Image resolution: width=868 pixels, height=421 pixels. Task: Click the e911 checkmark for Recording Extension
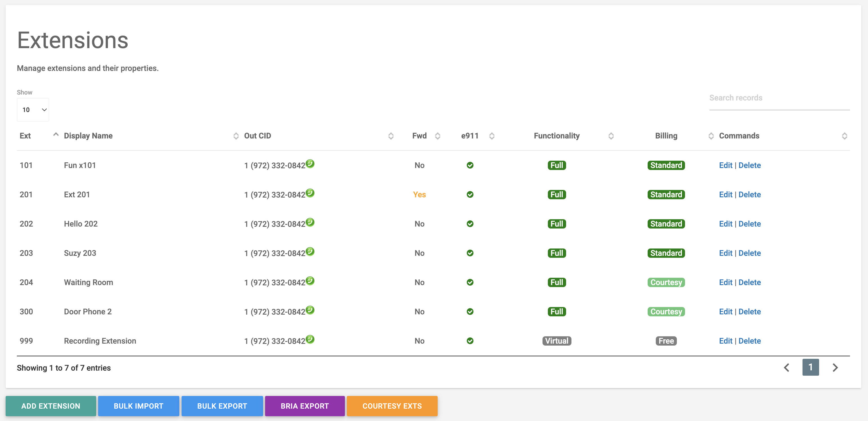pyautogui.click(x=470, y=341)
